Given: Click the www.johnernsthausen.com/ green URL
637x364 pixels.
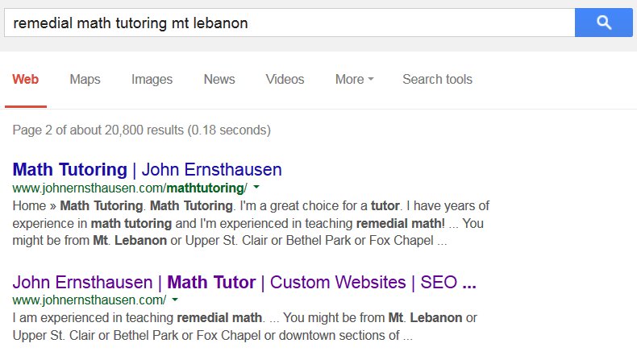Looking at the screenshot, I should click(x=90, y=300).
